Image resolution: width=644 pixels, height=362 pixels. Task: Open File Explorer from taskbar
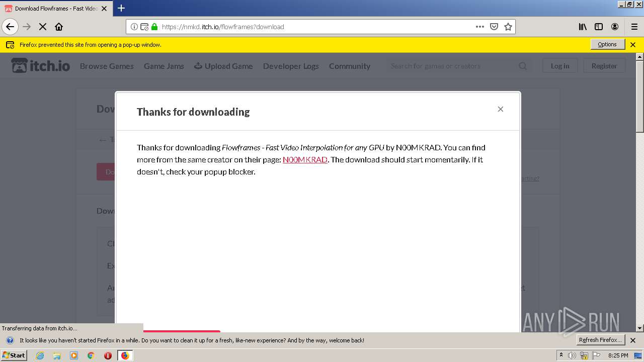click(57, 355)
